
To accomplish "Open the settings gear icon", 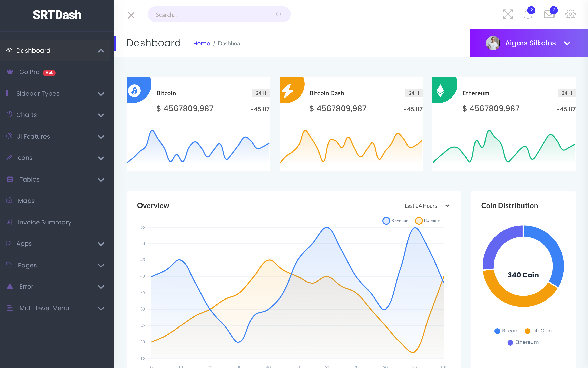I will tap(570, 14).
